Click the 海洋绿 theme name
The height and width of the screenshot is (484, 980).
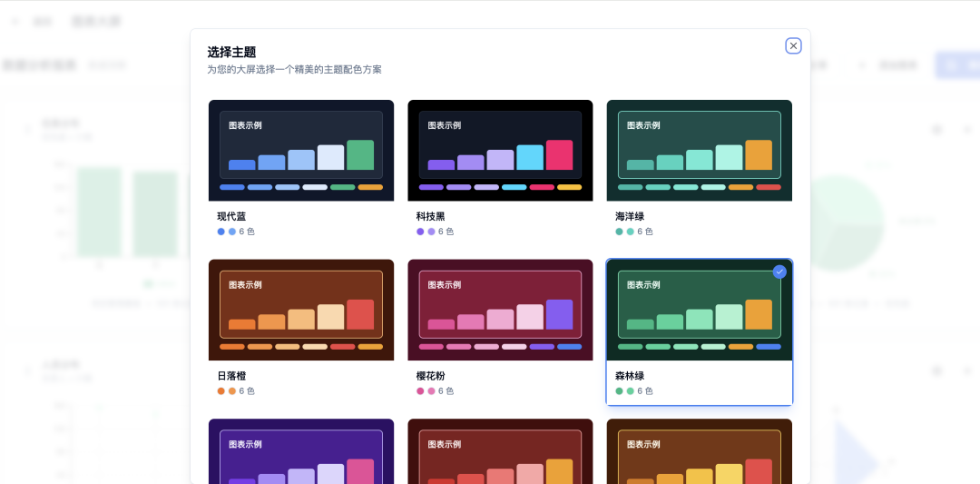[x=630, y=216]
